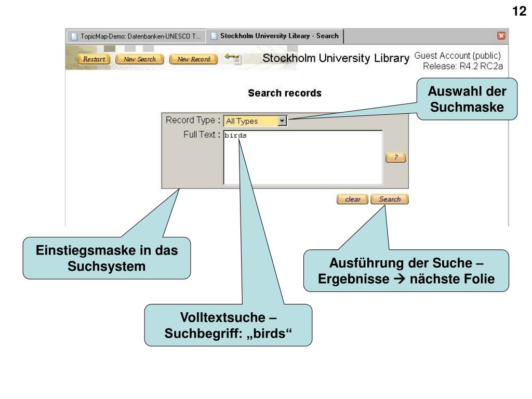Click the Record Type label
Screen dimensions: 532x399
(193, 120)
